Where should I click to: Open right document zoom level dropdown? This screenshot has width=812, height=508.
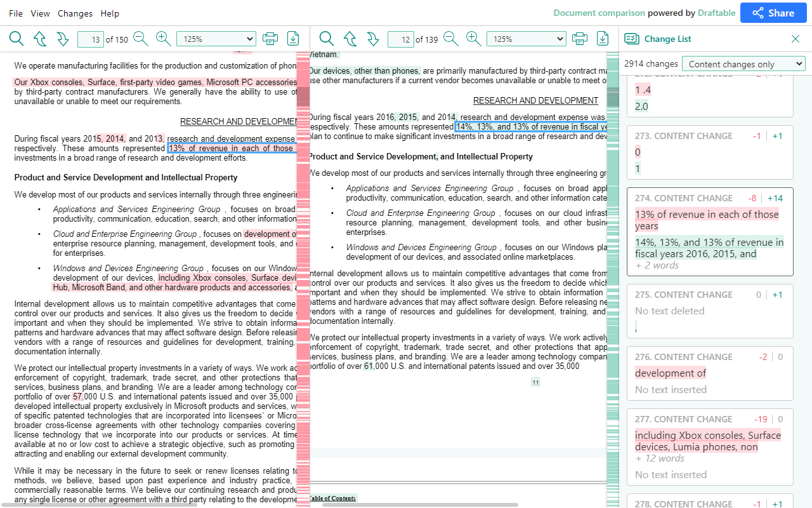coord(527,39)
